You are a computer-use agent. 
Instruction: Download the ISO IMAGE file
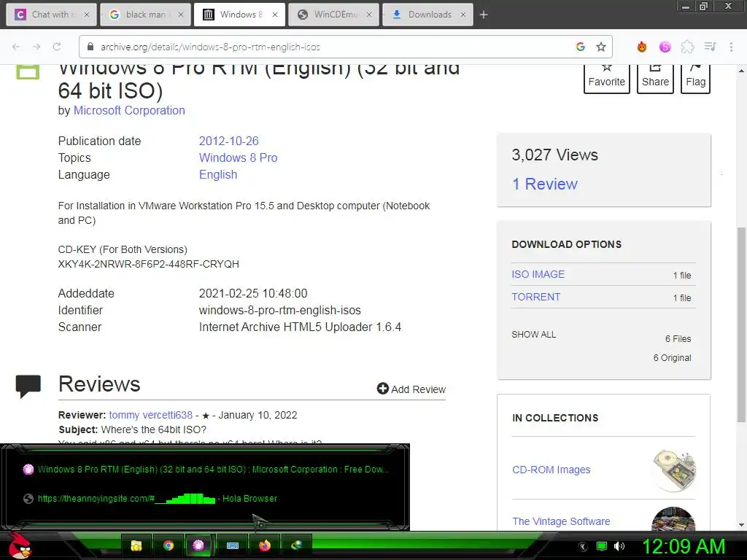pyautogui.click(x=538, y=274)
